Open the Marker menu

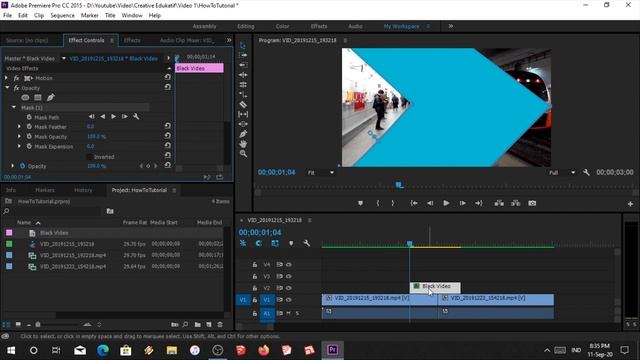tap(89, 16)
